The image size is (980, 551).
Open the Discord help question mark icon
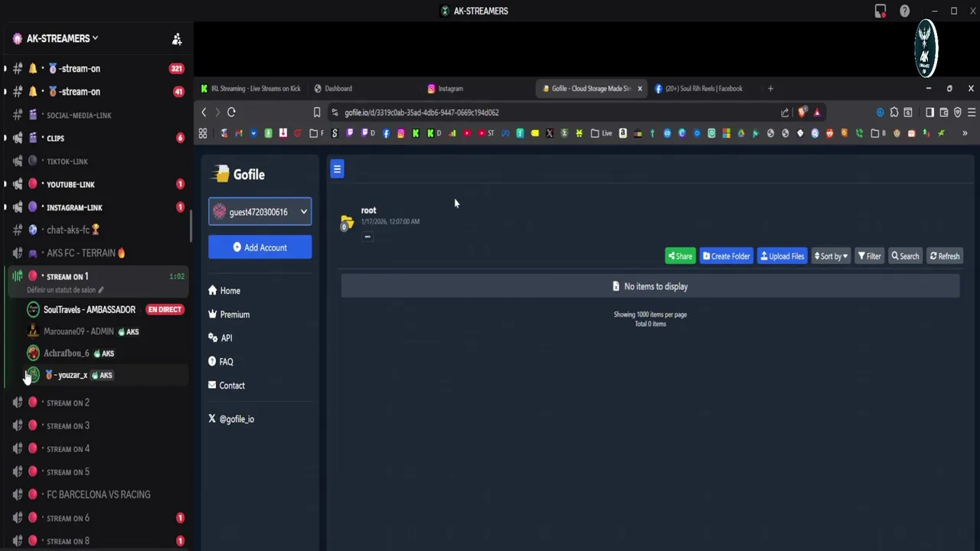pos(905,11)
